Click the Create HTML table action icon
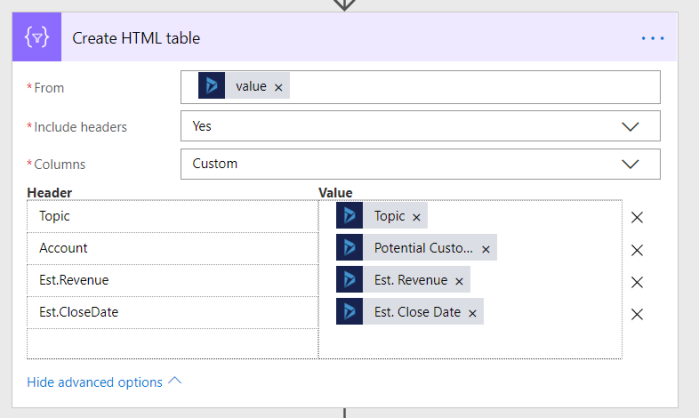 tap(37, 38)
